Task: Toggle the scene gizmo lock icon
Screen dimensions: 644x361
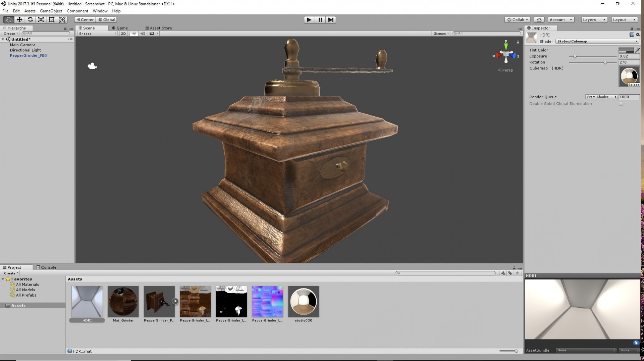Action: click(x=518, y=42)
